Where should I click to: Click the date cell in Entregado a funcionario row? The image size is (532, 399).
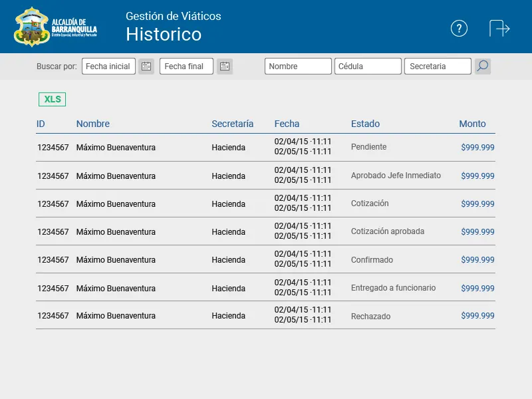coord(303,287)
